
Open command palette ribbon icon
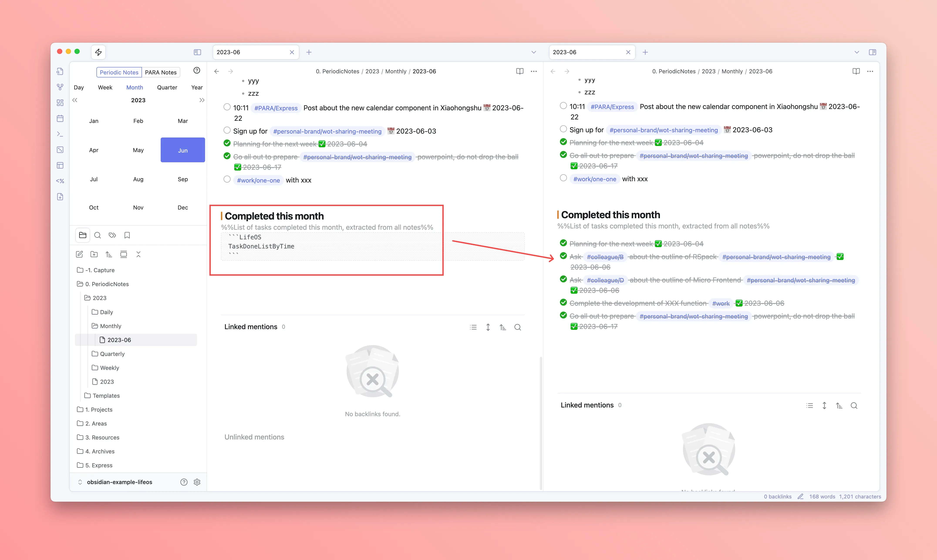[60, 134]
